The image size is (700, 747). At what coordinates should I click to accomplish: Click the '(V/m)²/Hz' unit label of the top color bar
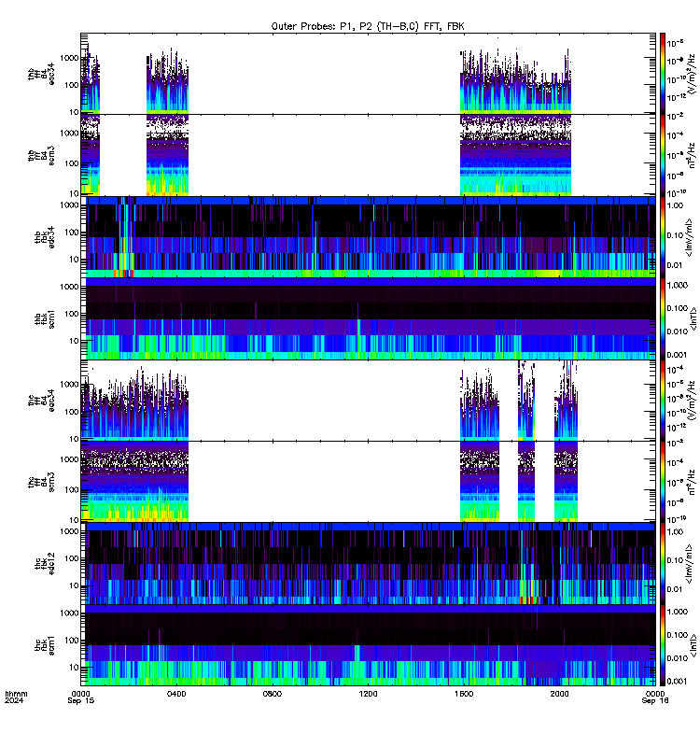click(x=693, y=74)
